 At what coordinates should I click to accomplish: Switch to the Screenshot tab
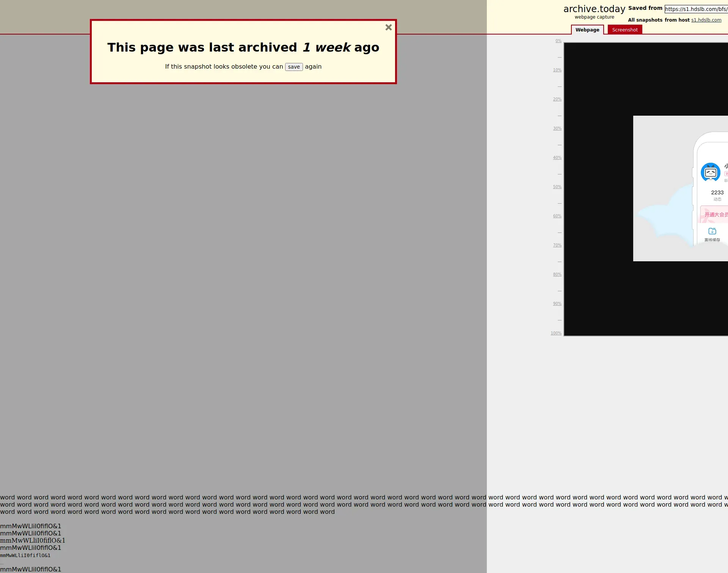pyautogui.click(x=624, y=30)
